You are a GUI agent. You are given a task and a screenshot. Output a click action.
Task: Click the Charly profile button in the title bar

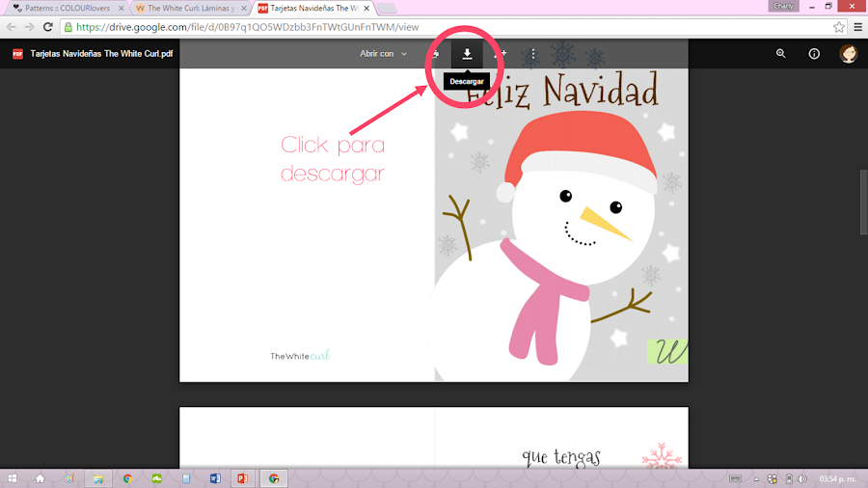tap(783, 6)
